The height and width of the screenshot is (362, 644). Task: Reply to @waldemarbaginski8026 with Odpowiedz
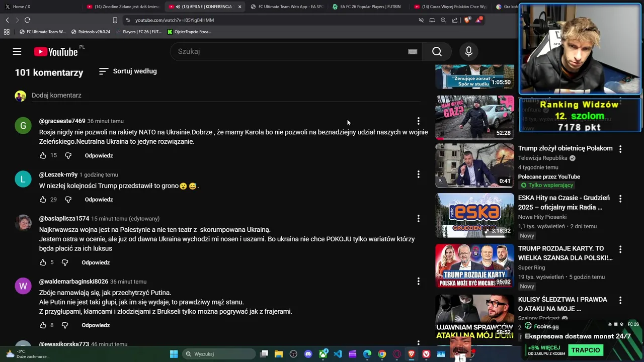[96, 325]
